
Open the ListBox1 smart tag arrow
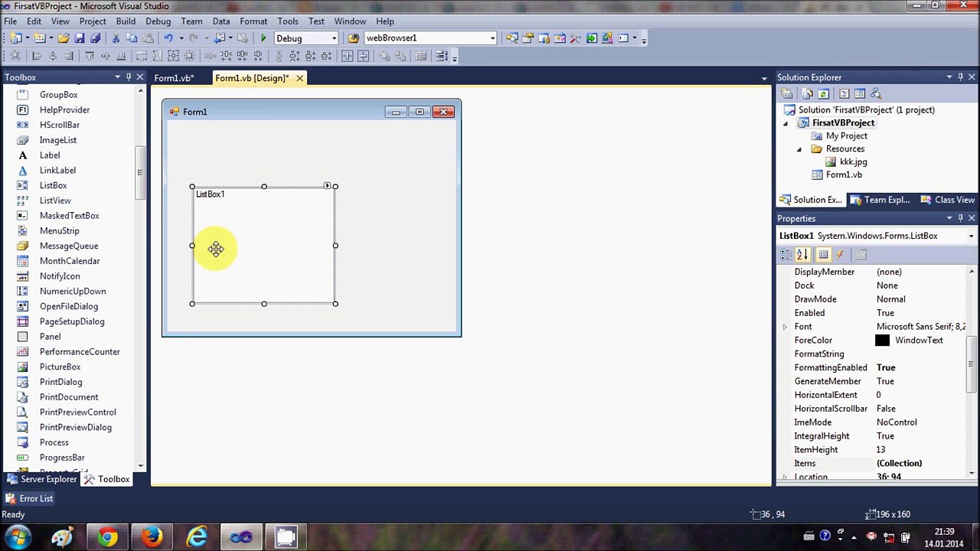pos(327,186)
